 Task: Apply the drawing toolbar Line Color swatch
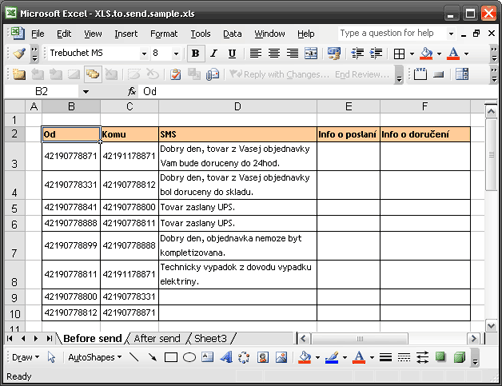click(331, 357)
